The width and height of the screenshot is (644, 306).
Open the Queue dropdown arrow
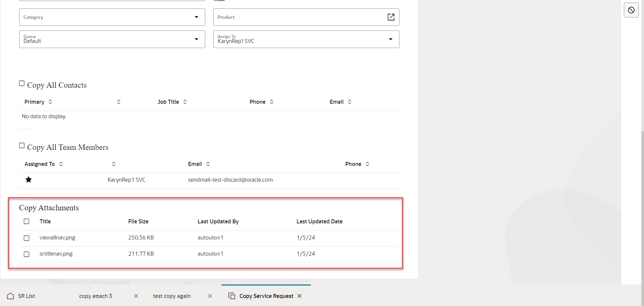click(197, 39)
